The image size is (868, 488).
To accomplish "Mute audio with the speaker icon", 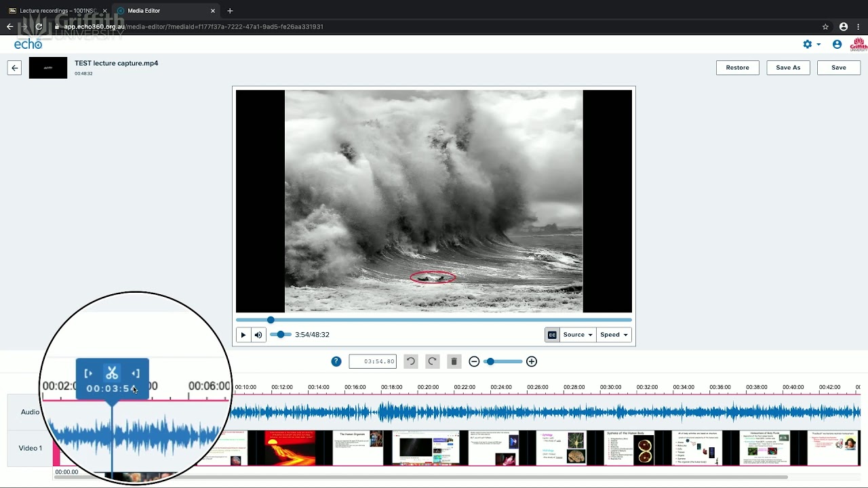I will point(258,335).
